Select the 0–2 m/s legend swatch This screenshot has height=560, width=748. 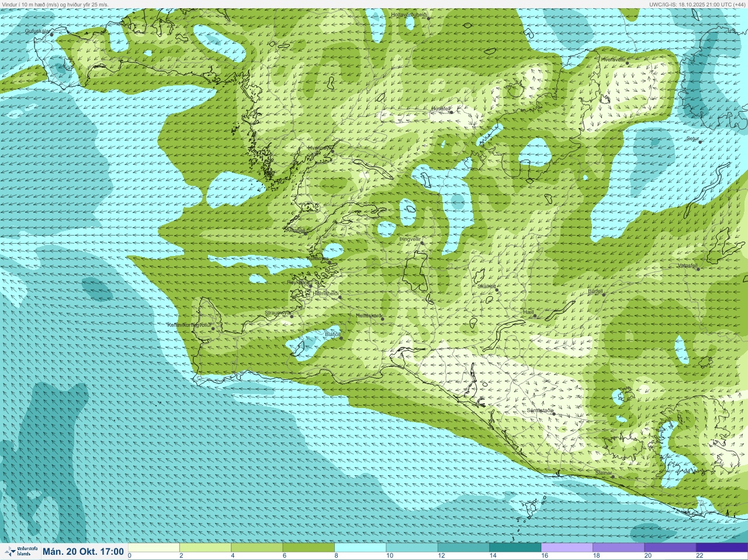pyautogui.click(x=154, y=548)
